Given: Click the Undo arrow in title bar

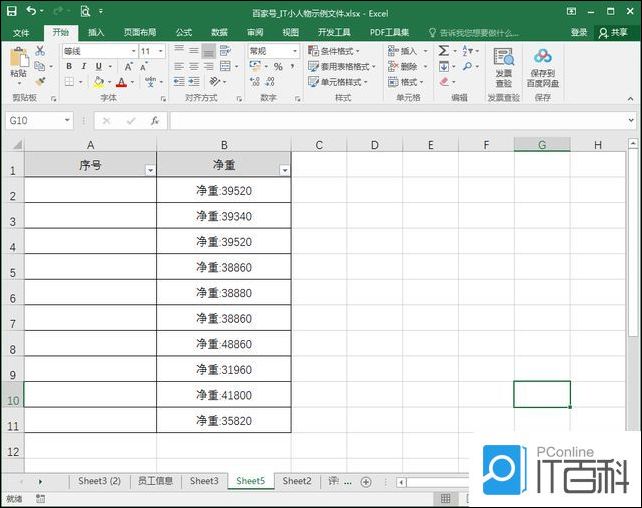Looking at the screenshot, I should (x=32, y=11).
